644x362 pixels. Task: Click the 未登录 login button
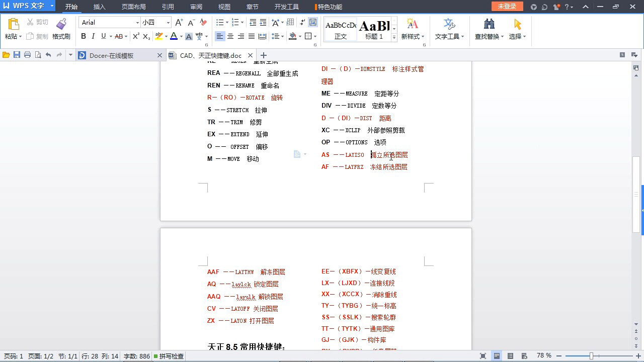(507, 7)
